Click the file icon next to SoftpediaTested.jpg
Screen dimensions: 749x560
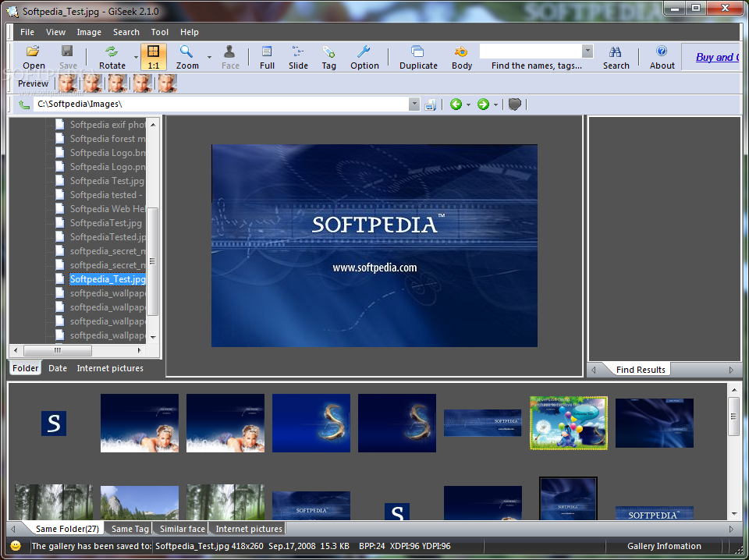[60, 237]
